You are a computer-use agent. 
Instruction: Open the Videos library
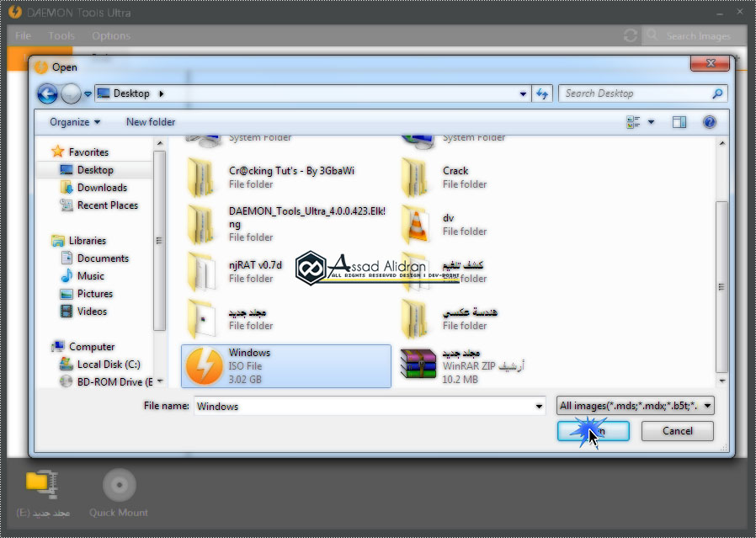[92, 312]
